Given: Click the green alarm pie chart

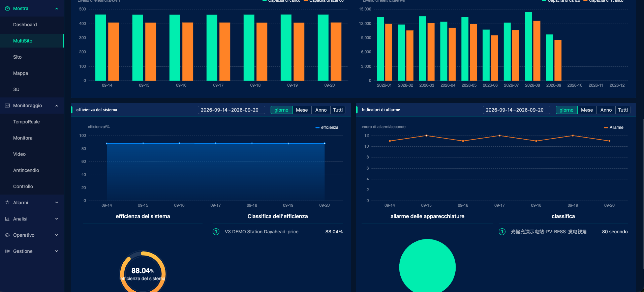Looking at the screenshot, I should 427,266.
